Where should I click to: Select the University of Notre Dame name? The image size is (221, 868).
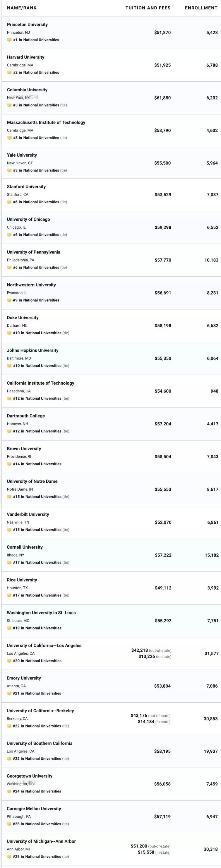click(x=32, y=482)
